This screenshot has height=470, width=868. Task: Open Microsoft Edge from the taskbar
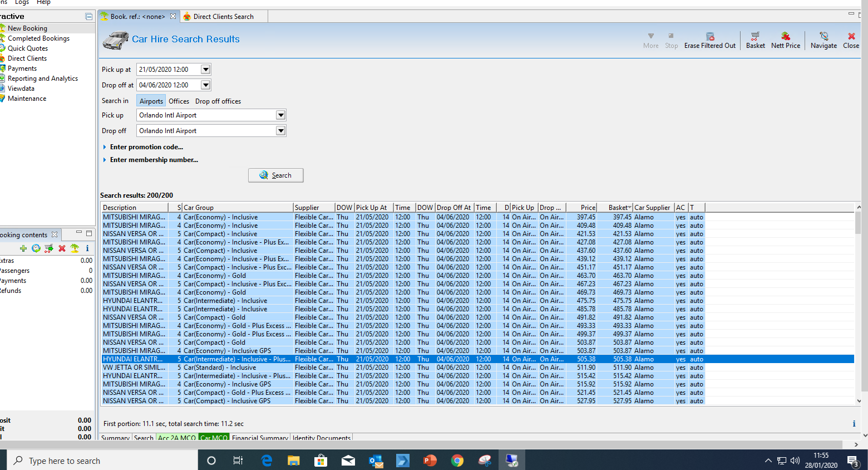[x=267, y=461]
